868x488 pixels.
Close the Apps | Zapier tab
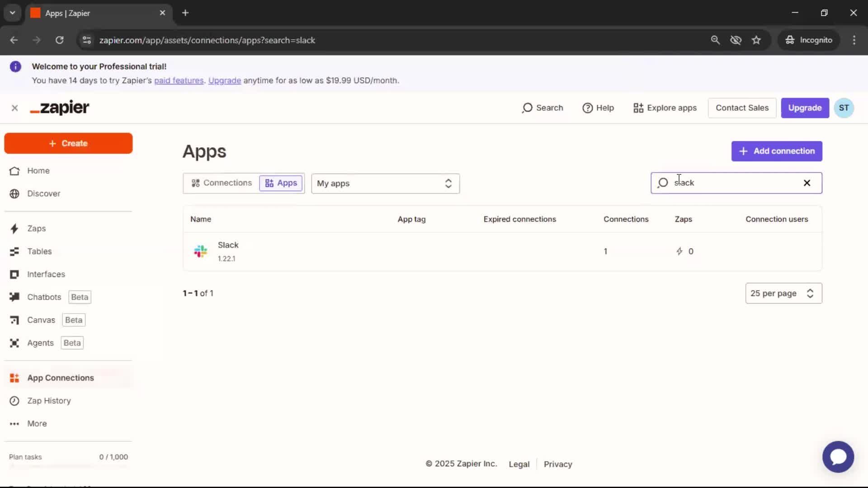click(162, 13)
